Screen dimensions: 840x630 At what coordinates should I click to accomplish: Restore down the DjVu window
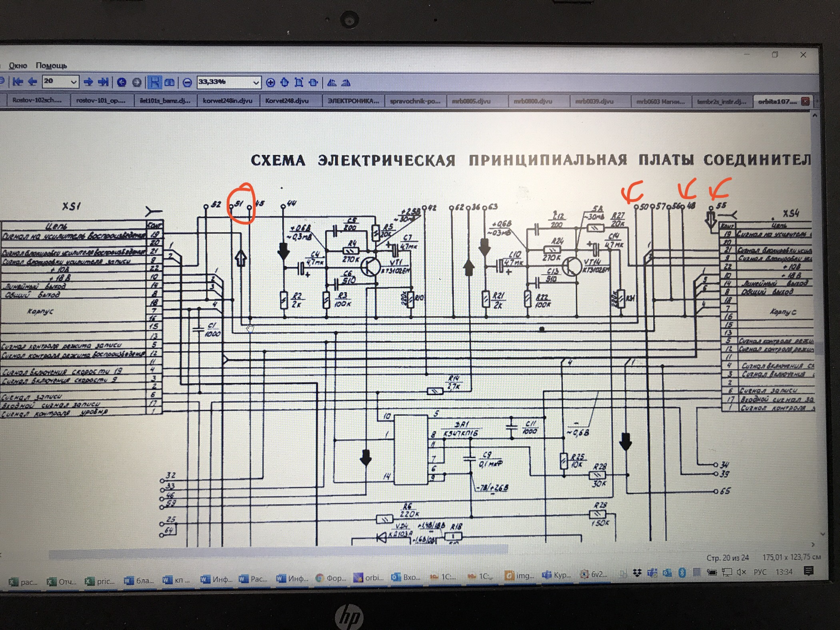click(x=775, y=55)
